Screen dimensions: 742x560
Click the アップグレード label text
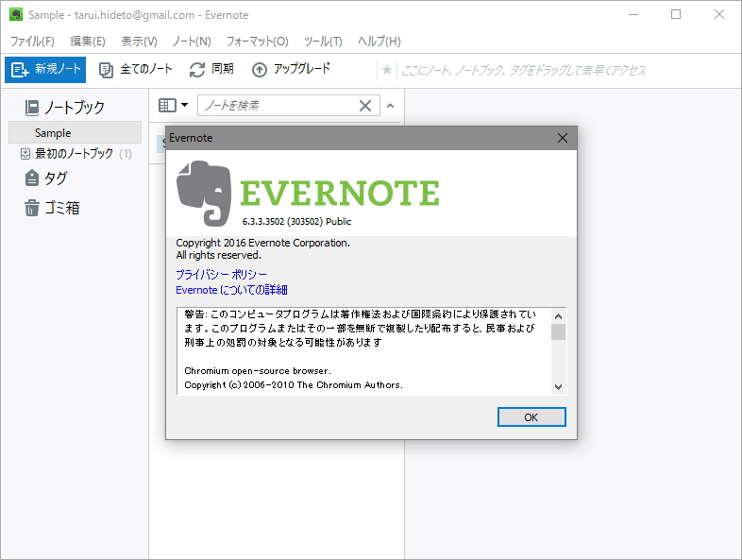(x=302, y=69)
